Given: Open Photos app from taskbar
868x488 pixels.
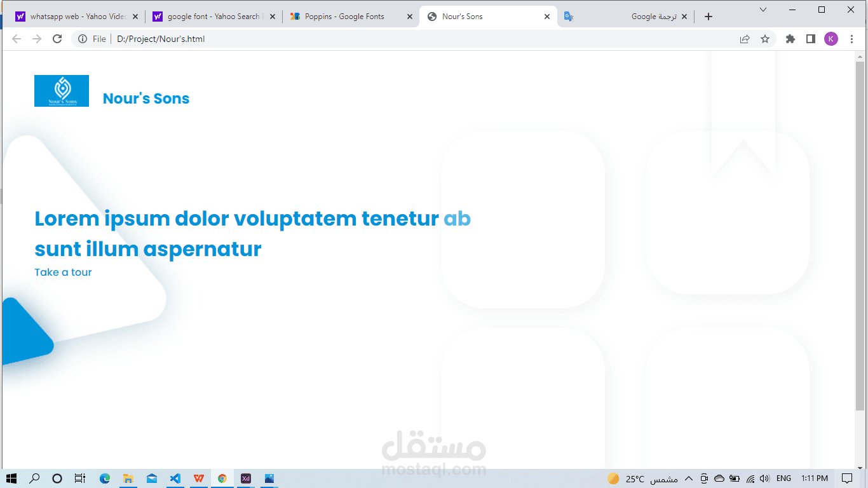Looking at the screenshot, I should (x=269, y=478).
